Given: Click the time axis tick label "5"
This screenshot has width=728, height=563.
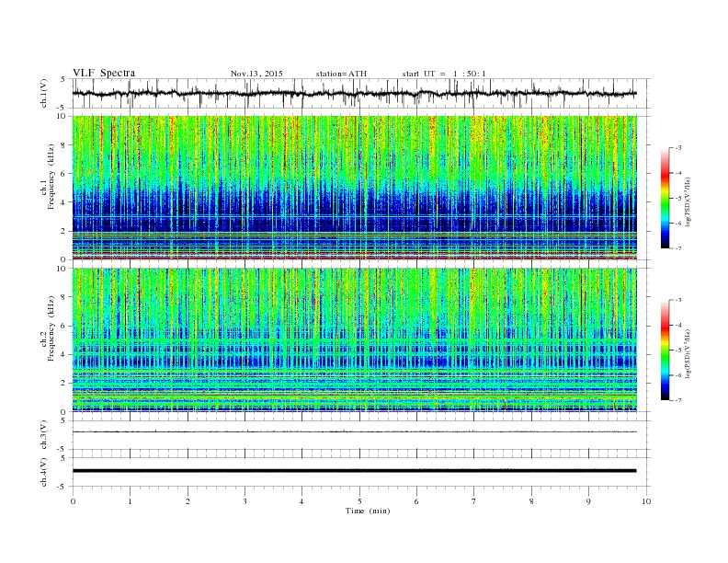Looking at the screenshot, I should (x=359, y=501).
